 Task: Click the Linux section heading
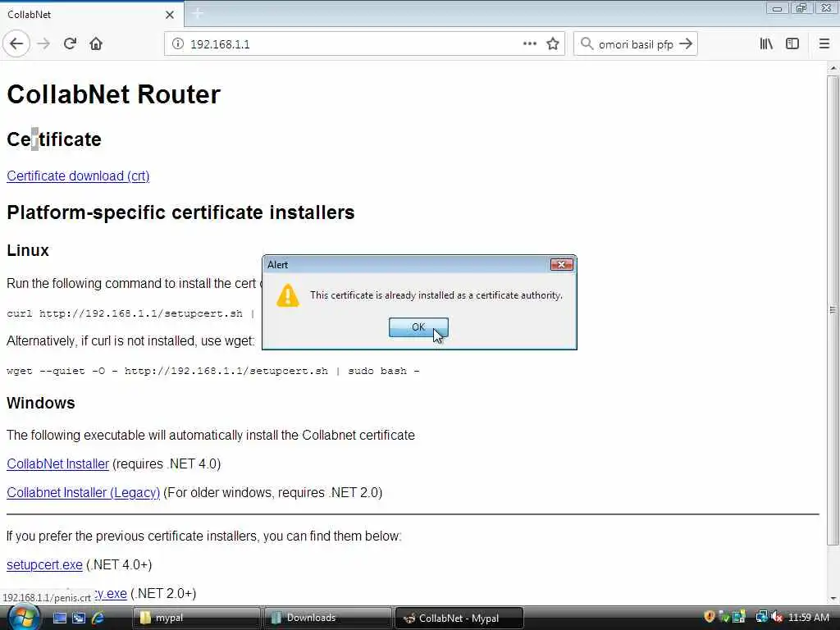28,250
